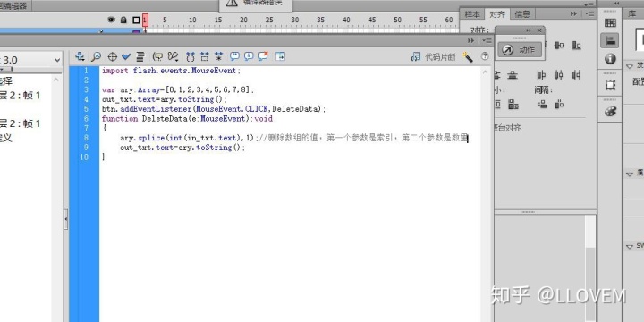The height and width of the screenshot is (322, 644).
Task: Click frame 30 on the timeline ruler
Action: (x=295, y=20)
